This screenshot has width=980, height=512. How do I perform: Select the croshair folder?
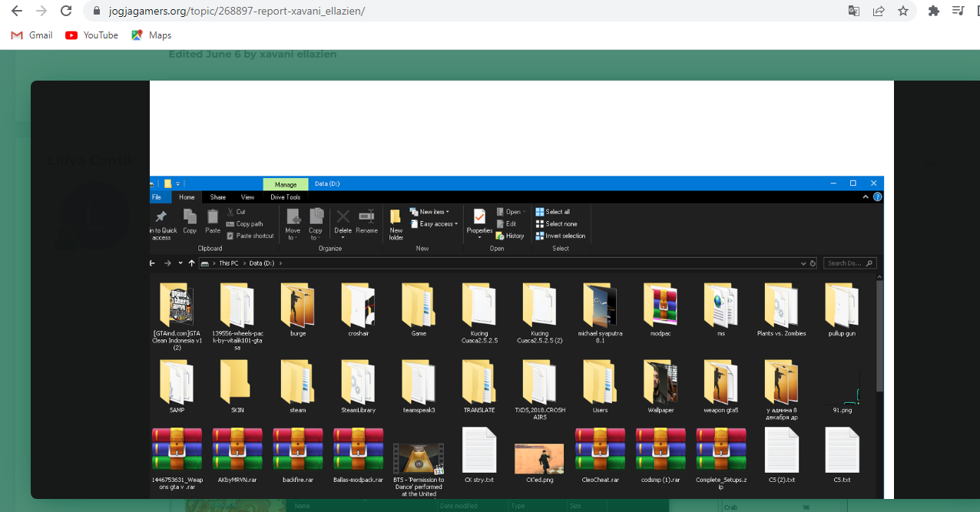pyautogui.click(x=359, y=310)
